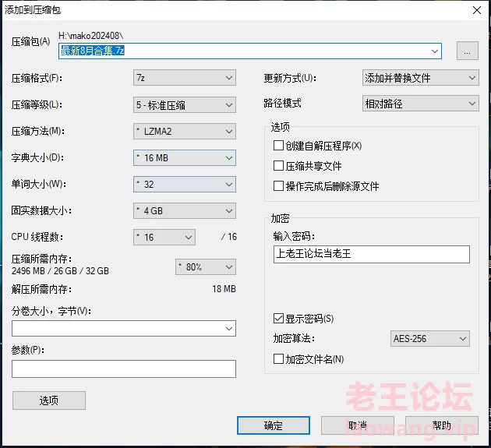Open the 分卷大小 combo box
The height and width of the screenshot is (448, 491).
pos(124,329)
